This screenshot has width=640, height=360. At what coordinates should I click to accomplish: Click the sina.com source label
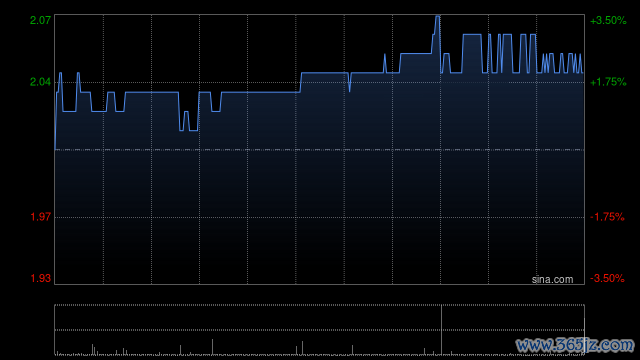coord(552,280)
